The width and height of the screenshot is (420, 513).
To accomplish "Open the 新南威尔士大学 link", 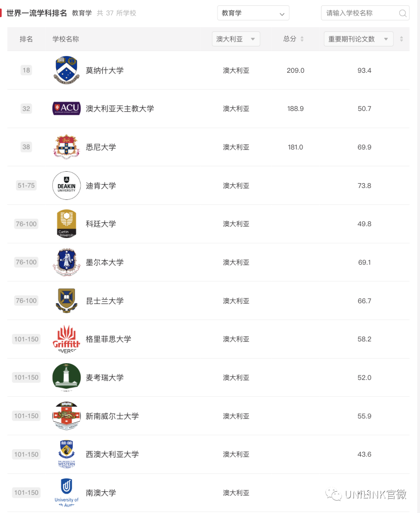I will coord(112,416).
